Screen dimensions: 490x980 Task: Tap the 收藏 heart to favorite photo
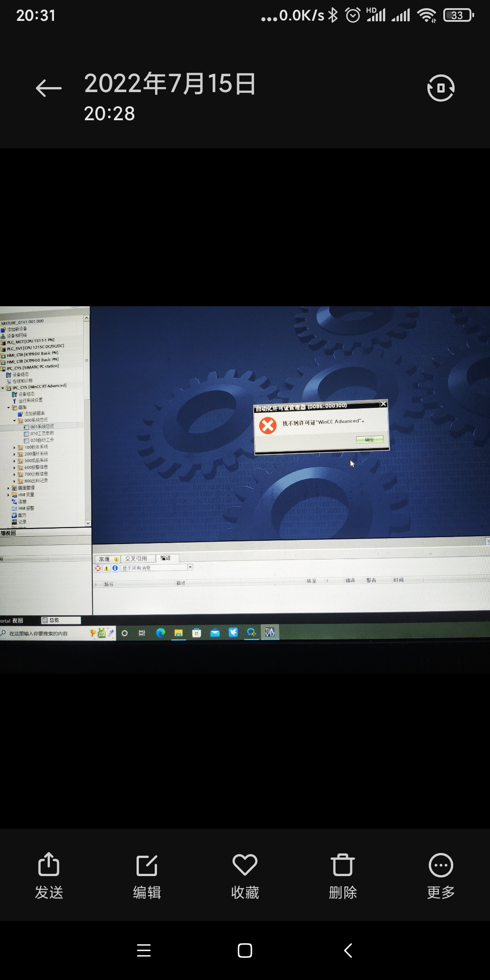(x=245, y=876)
